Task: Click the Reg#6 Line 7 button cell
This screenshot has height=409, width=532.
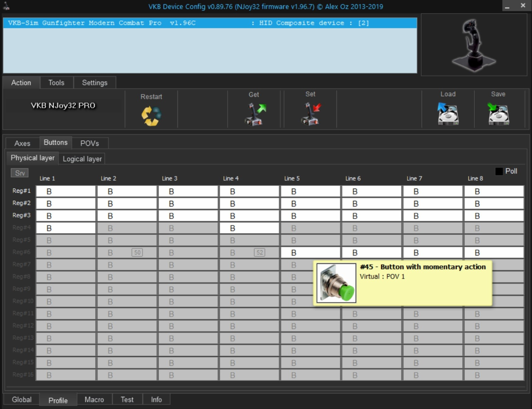Action: click(x=433, y=252)
